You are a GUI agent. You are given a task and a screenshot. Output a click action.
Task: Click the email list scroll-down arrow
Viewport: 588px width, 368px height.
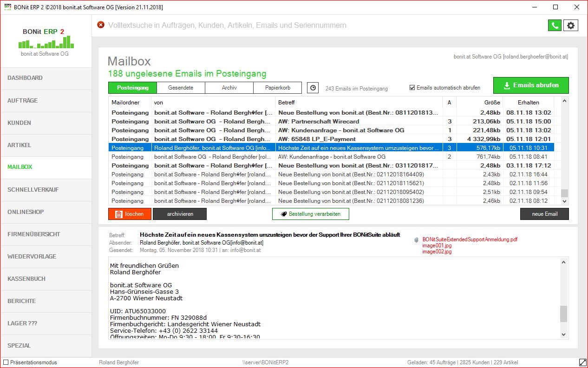click(564, 201)
